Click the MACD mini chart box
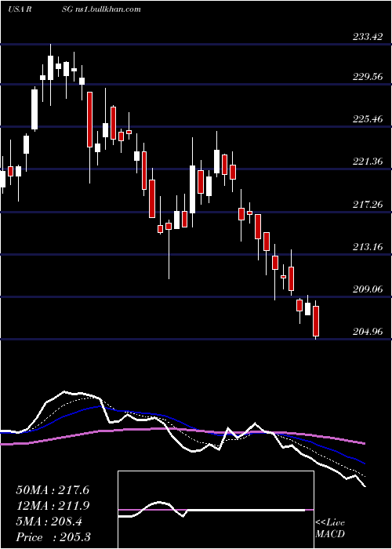This screenshot has height=549, width=392. coord(216,510)
